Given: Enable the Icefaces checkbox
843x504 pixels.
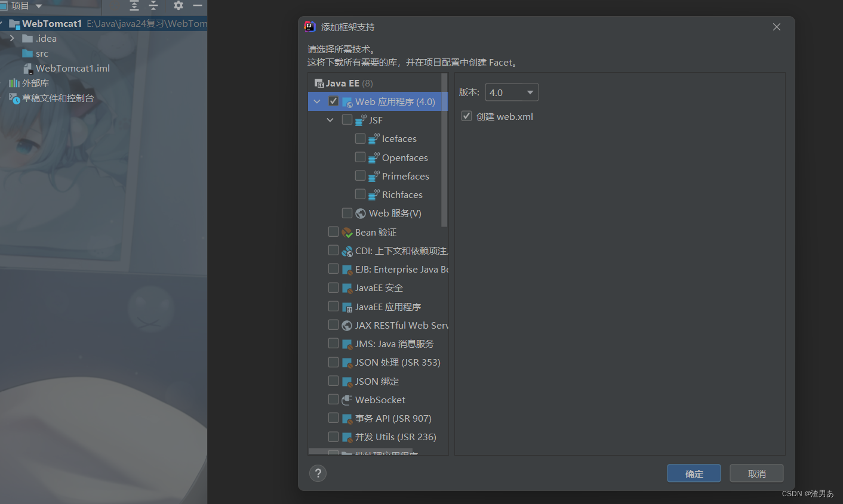Looking at the screenshot, I should coord(360,138).
